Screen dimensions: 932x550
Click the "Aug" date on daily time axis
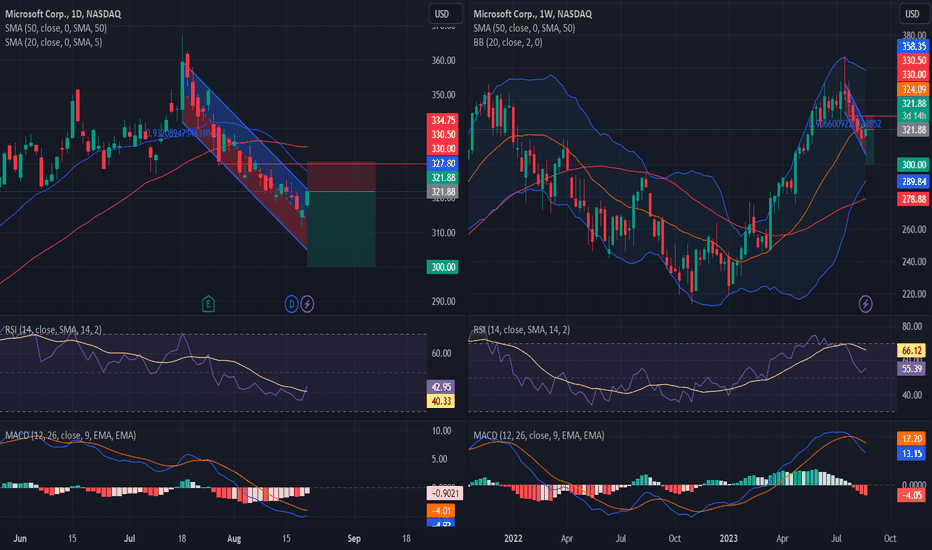(234, 538)
